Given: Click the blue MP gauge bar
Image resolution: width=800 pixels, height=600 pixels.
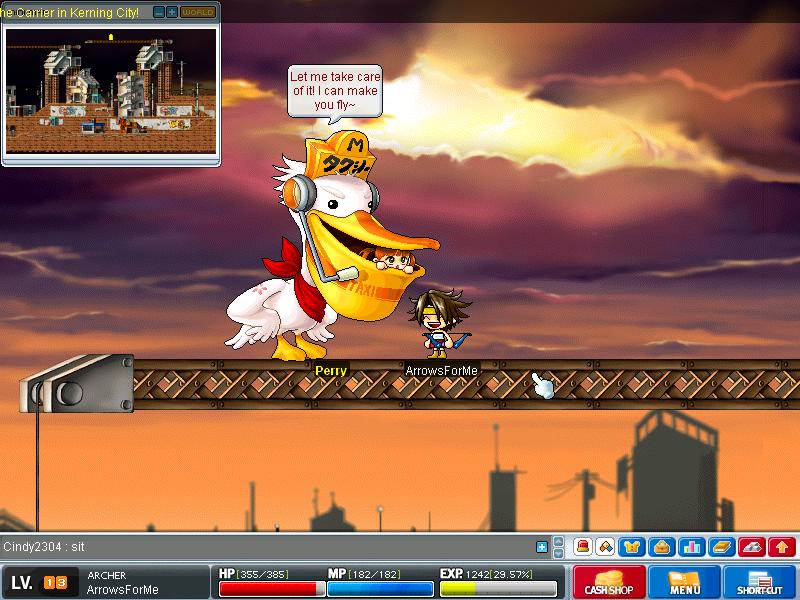Looking at the screenshot, I should click(380, 589).
